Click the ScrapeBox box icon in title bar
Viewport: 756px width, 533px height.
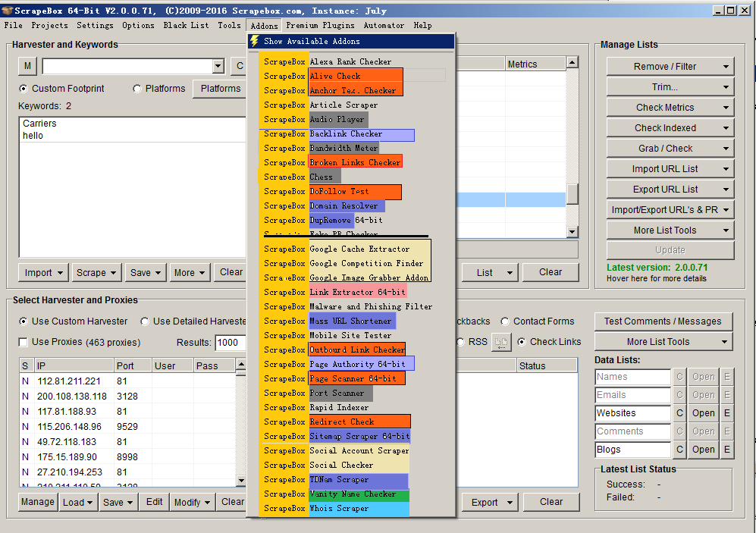pyautogui.click(x=7, y=10)
